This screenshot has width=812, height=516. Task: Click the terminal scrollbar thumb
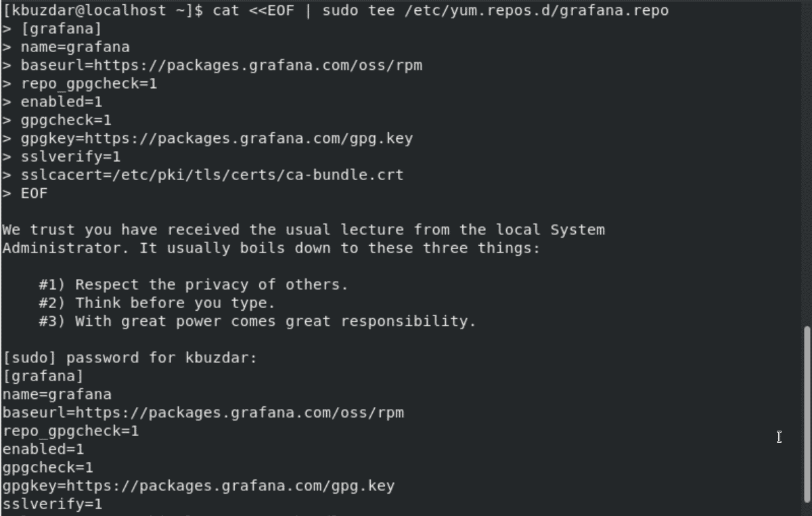[805, 420]
